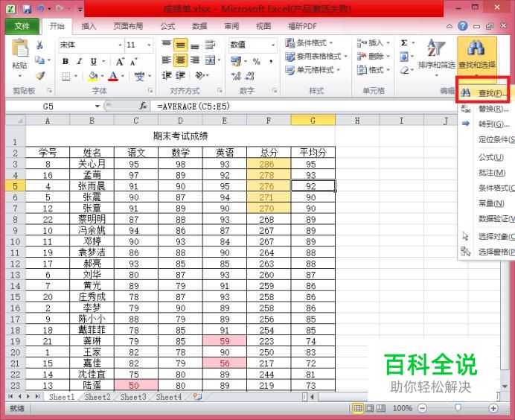Click the increase indent icon

click(x=180, y=76)
